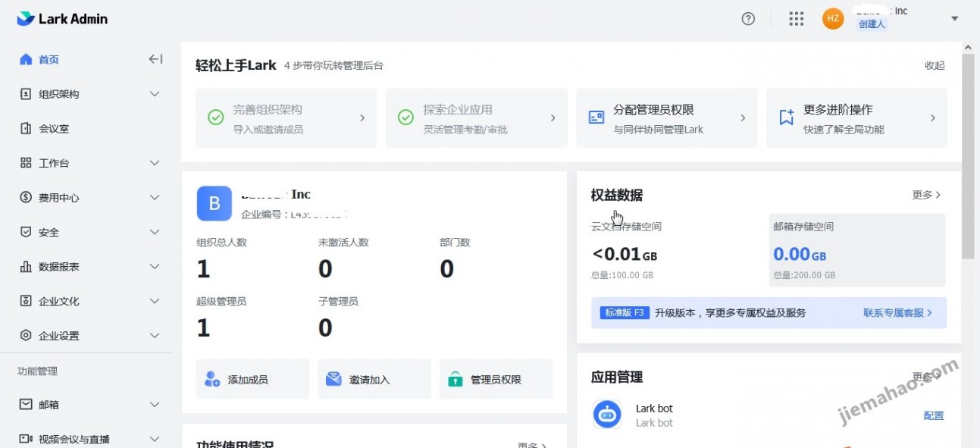Click the help question mark icon
Viewport: 980px width, 448px height.
[x=748, y=19]
